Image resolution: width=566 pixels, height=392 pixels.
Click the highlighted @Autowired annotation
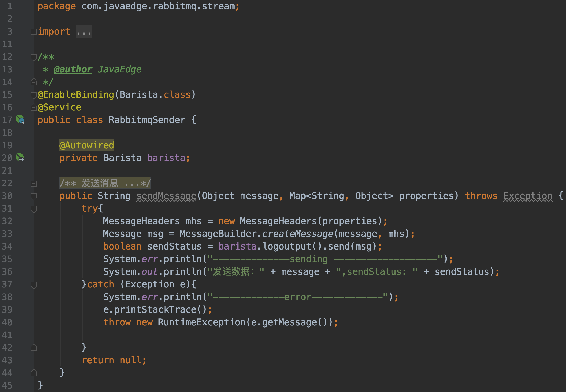[x=87, y=145]
